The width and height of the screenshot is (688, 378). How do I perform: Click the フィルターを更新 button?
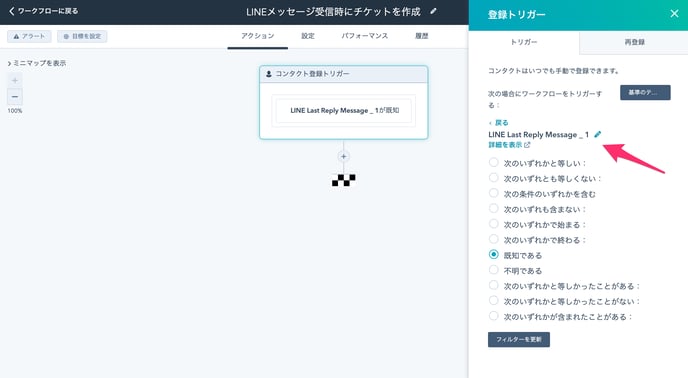[x=519, y=339]
